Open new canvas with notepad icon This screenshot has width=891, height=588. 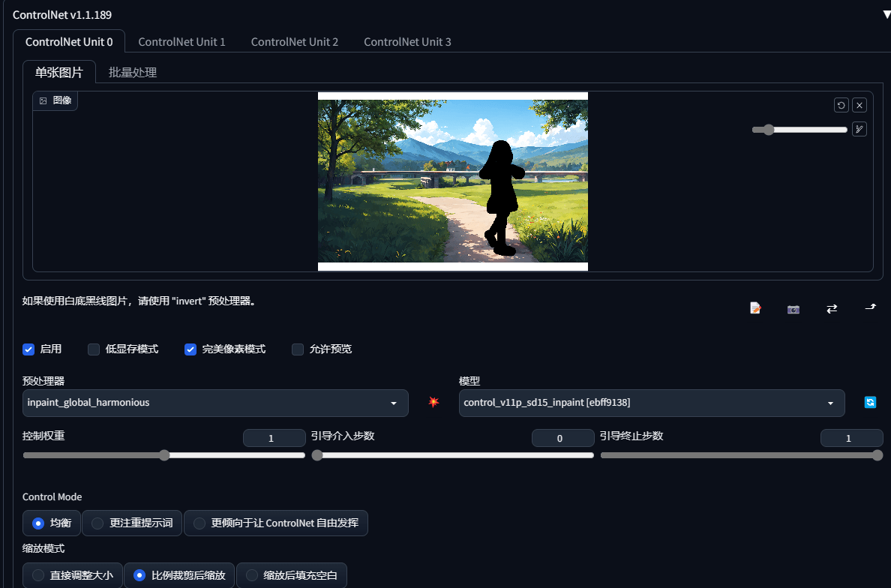pyautogui.click(x=755, y=308)
